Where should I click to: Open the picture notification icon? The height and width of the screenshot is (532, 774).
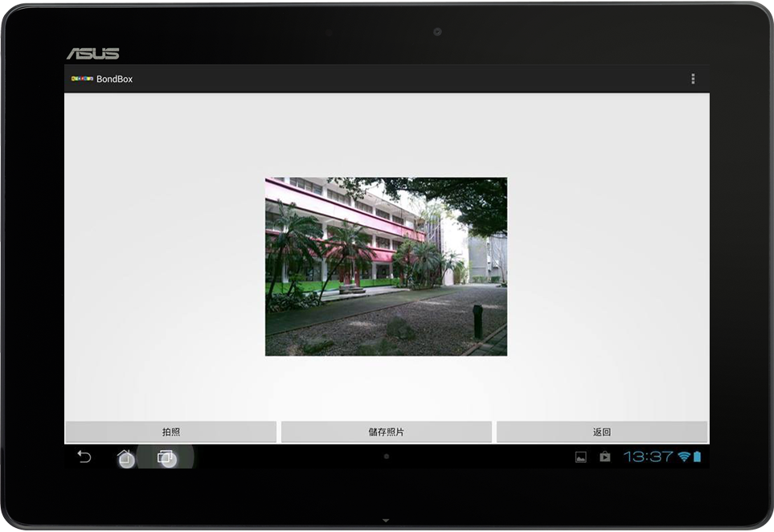pos(580,457)
